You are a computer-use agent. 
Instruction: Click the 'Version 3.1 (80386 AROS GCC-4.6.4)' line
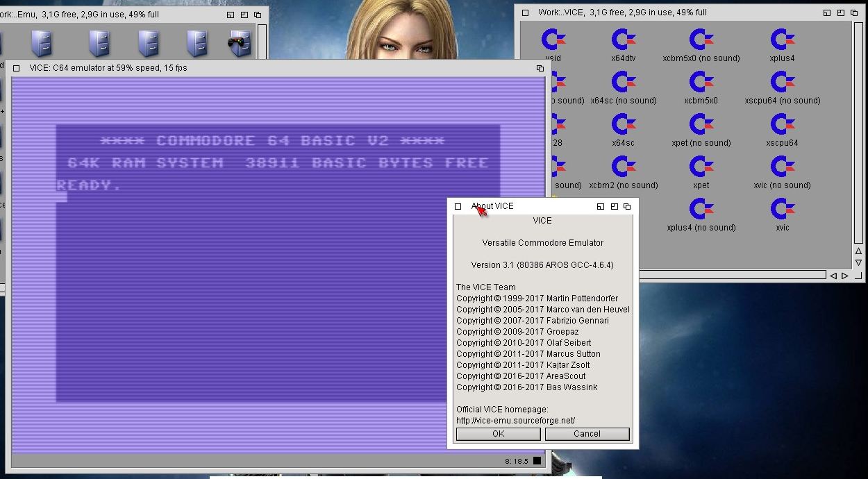542,265
